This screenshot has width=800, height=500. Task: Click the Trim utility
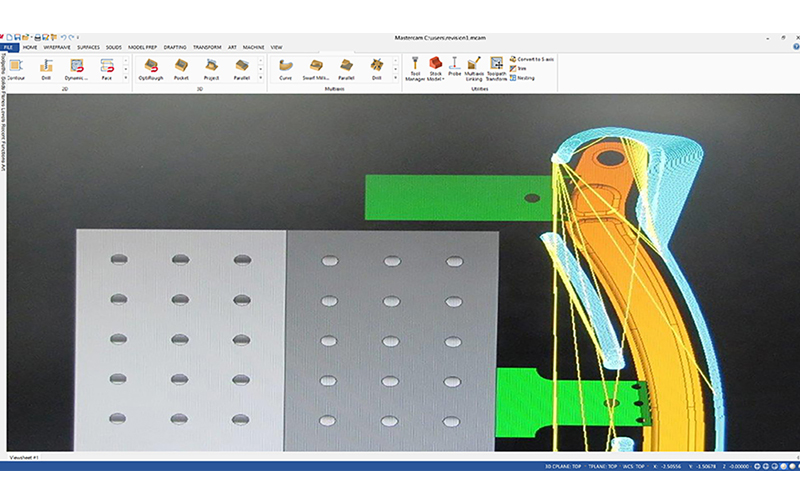click(518, 68)
